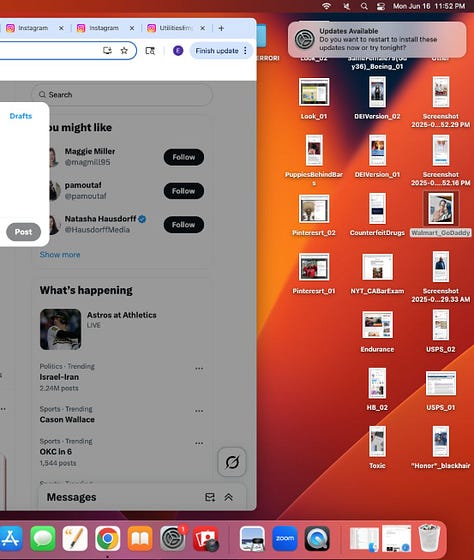474x560 pixels.
Task: Select "Honor"_blackhair desktop file
Action: click(440, 448)
